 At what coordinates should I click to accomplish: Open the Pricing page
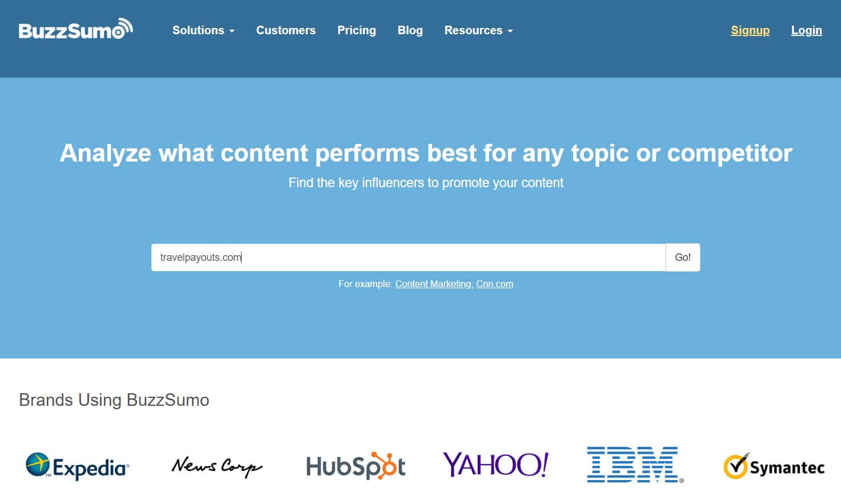coord(357,30)
